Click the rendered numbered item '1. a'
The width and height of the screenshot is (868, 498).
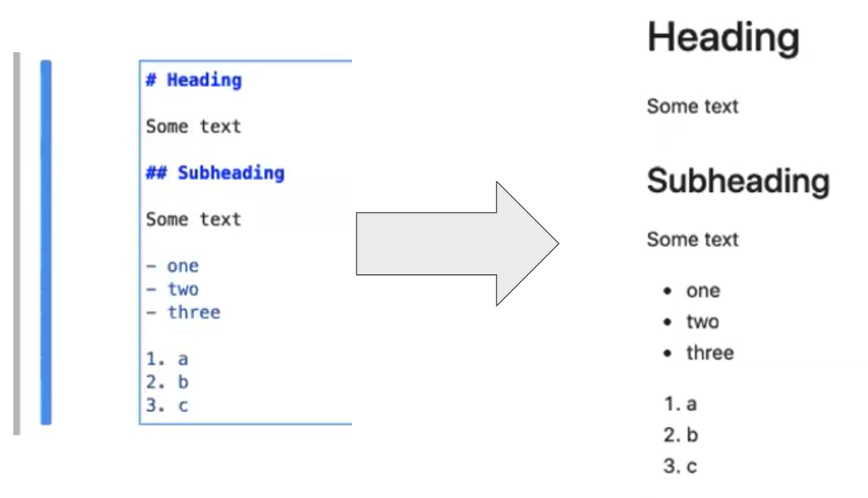point(681,405)
